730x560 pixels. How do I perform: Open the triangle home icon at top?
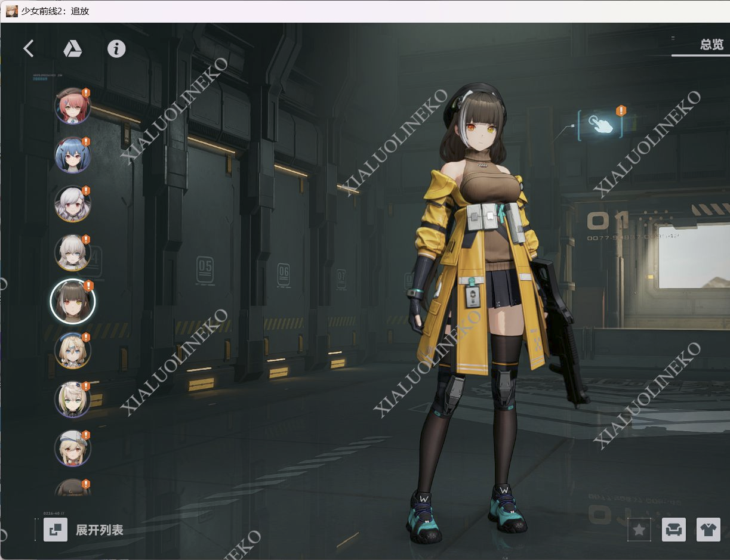click(73, 49)
